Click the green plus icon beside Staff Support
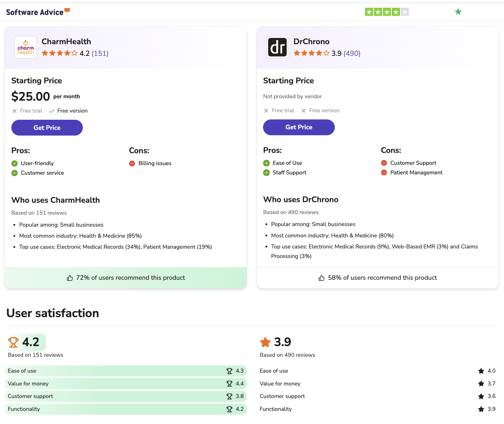 266,173
